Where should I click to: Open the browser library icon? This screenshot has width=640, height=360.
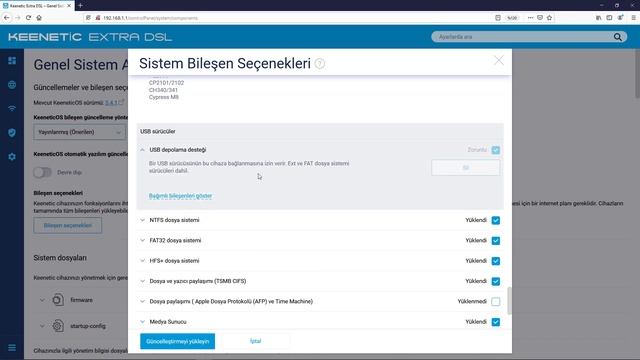click(x=598, y=18)
